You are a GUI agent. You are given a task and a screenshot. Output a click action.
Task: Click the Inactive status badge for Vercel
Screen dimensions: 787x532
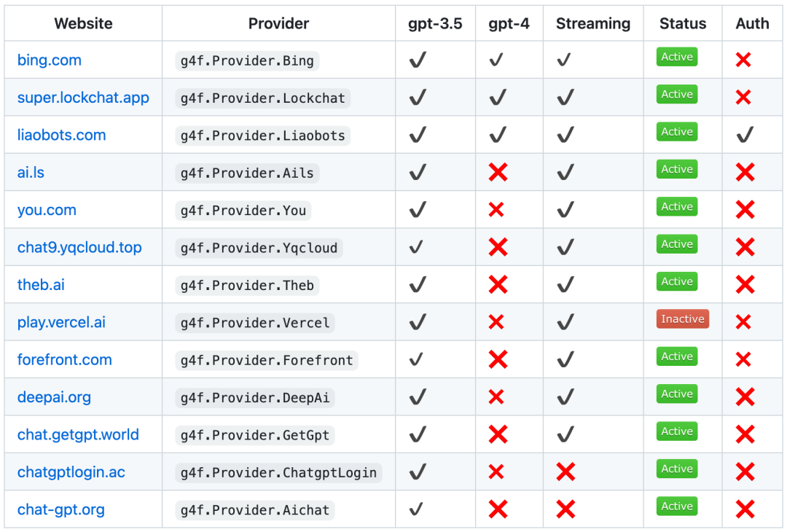coord(682,319)
